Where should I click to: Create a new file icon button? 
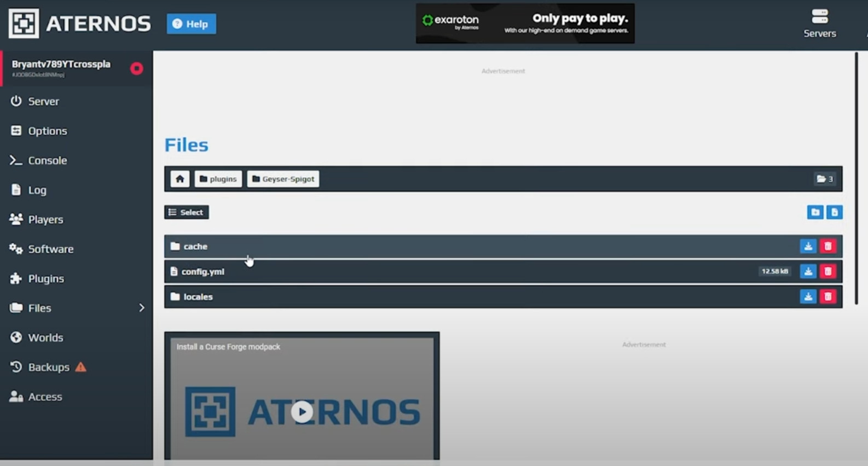834,212
